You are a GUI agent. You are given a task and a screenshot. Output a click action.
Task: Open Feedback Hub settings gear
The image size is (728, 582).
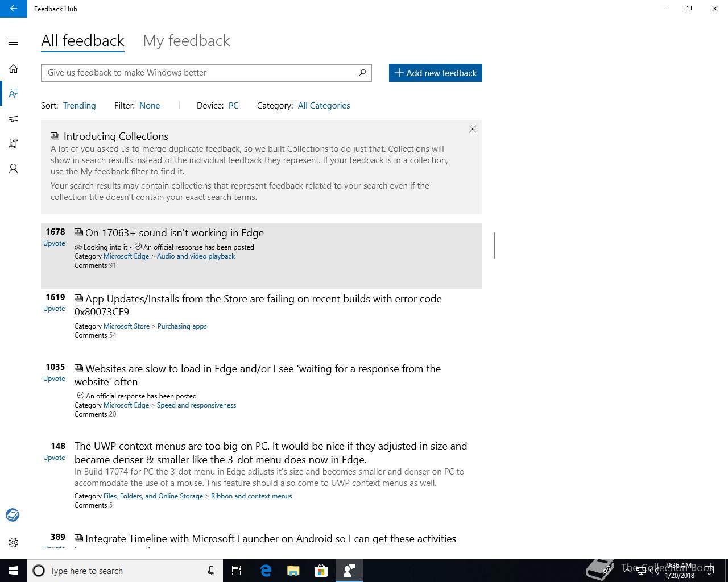(14, 543)
